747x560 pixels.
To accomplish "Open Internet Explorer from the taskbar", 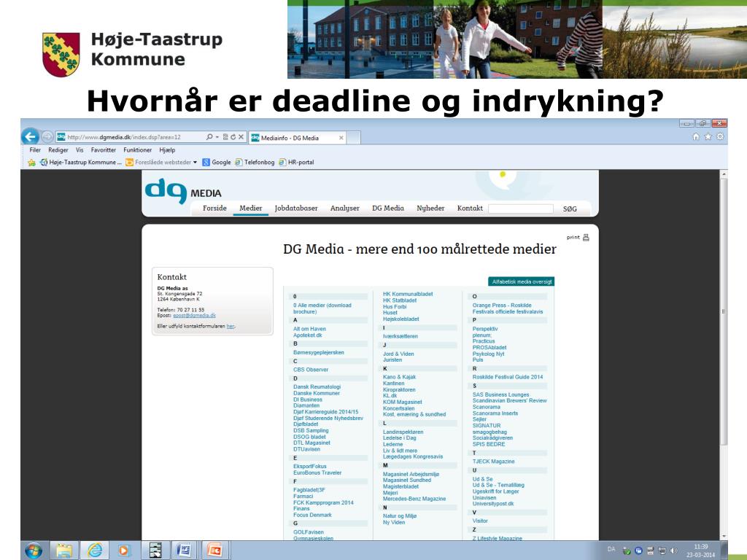I will pyautogui.click(x=95, y=551).
